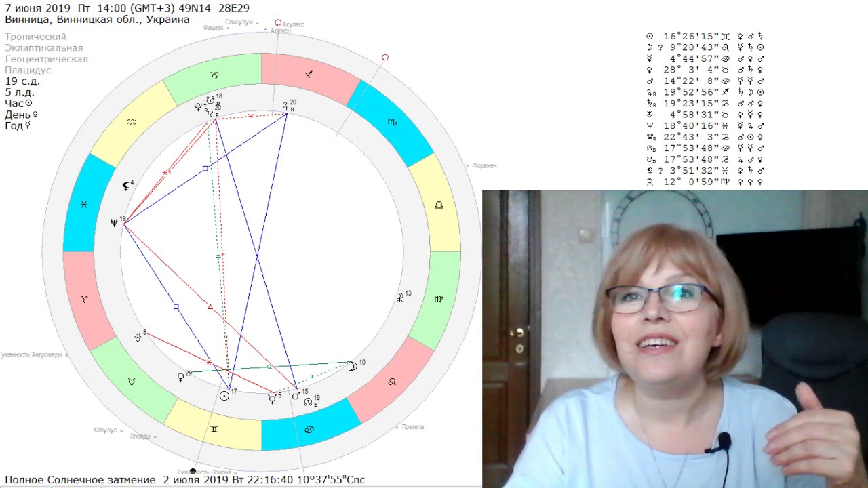Click the Sun glyph at 17 degrees
This screenshot has height=488, width=868.
(224, 395)
